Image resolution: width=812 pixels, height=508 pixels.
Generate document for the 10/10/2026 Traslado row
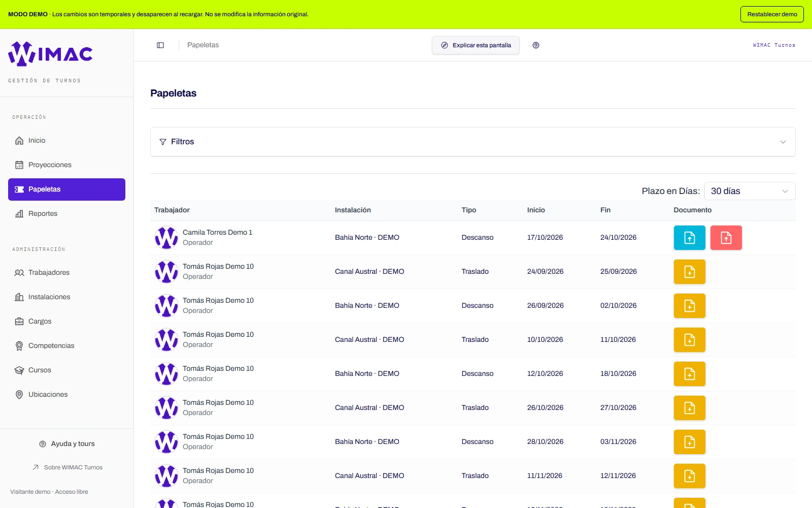point(690,340)
